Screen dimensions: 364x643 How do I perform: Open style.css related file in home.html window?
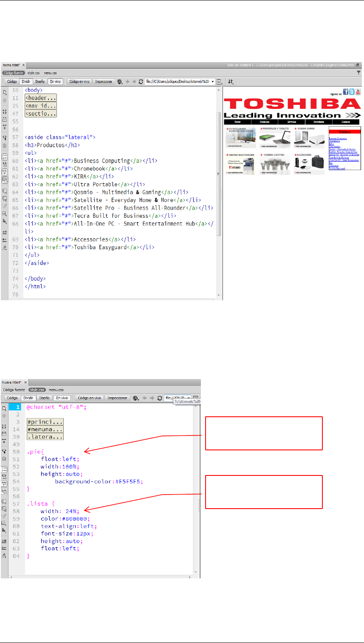(34, 73)
